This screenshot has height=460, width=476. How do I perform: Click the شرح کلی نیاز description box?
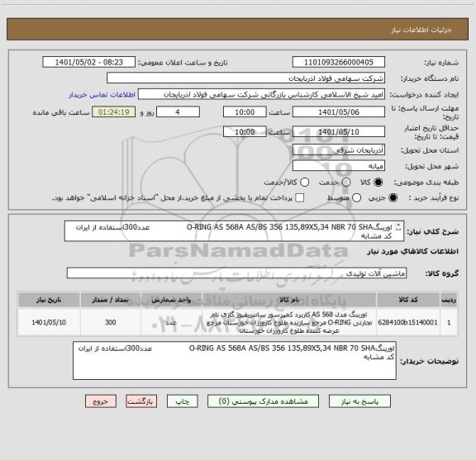[x=234, y=231]
